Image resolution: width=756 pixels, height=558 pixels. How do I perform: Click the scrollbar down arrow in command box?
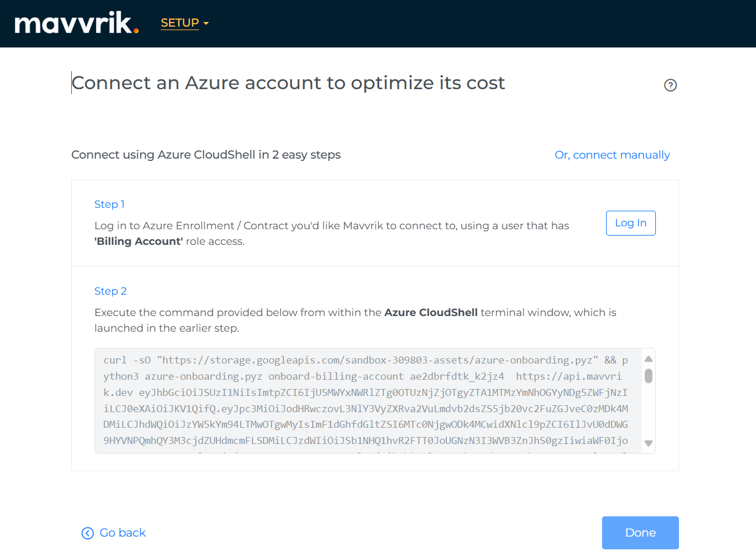648,443
